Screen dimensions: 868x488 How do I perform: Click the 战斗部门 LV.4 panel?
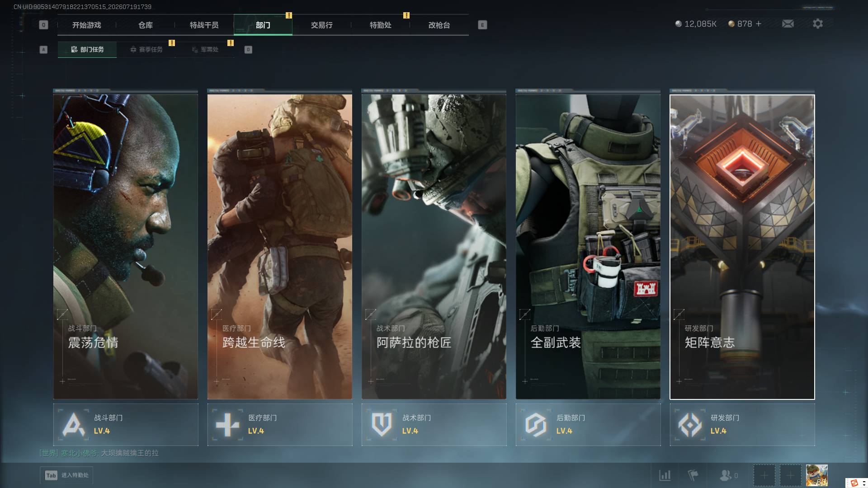click(x=126, y=425)
